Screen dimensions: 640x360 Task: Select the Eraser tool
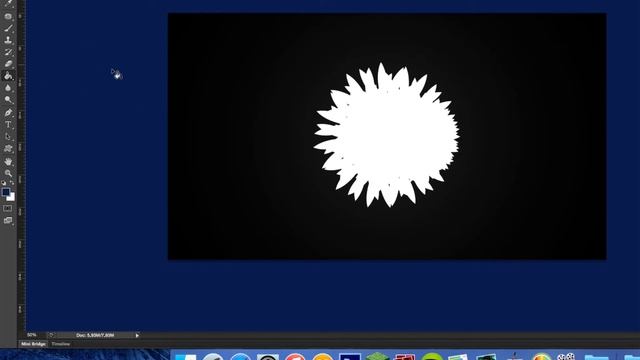click(8, 64)
